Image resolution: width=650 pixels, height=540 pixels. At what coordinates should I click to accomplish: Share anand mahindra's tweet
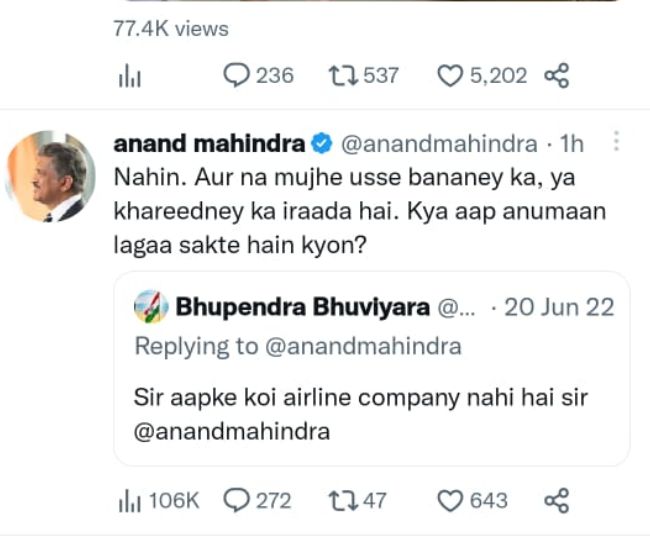[x=556, y=500]
